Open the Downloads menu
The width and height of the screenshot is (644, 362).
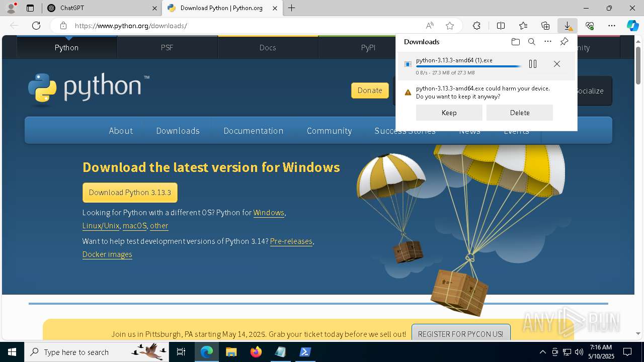point(178,131)
